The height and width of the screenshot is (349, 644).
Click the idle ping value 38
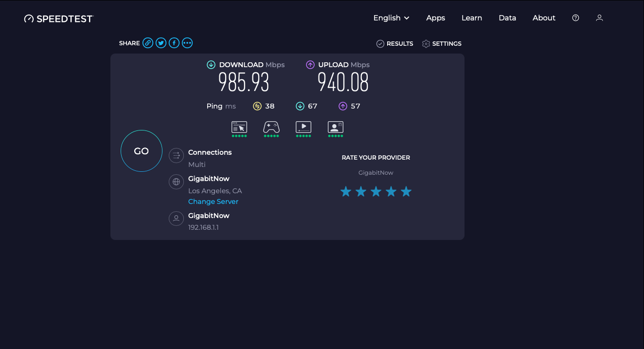pyautogui.click(x=270, y=106)
